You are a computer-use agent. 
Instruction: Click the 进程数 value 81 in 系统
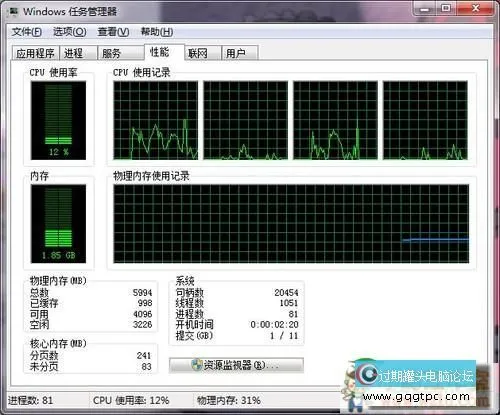point(293,314)
